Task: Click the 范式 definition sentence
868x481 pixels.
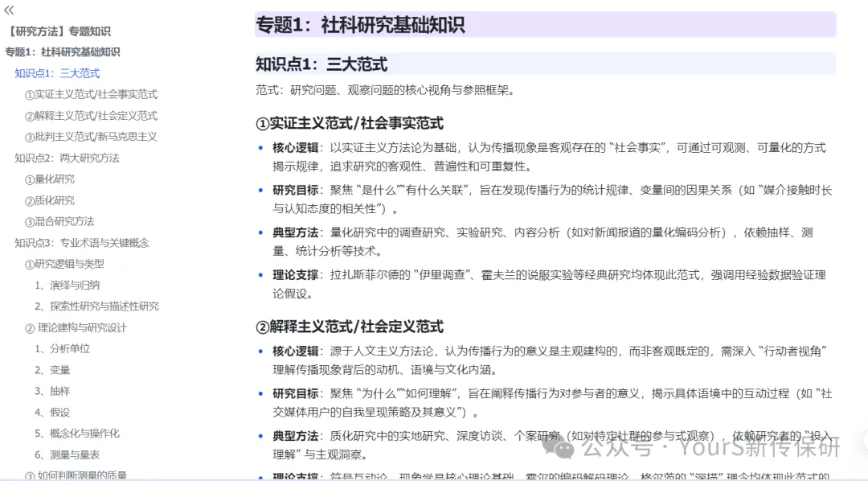Action: click(385, 90)
